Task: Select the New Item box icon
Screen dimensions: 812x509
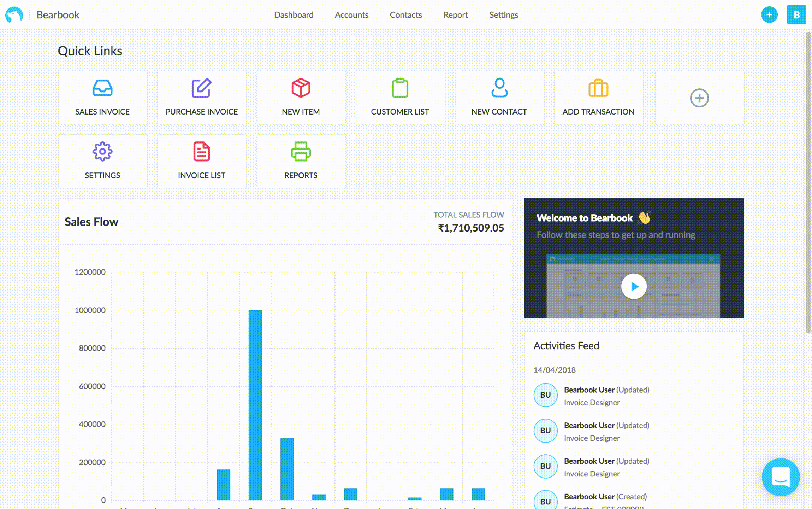Action: tap(301, 88)
